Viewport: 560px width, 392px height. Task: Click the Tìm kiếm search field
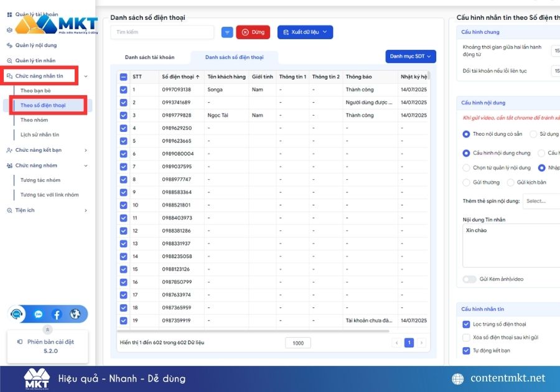162,32
